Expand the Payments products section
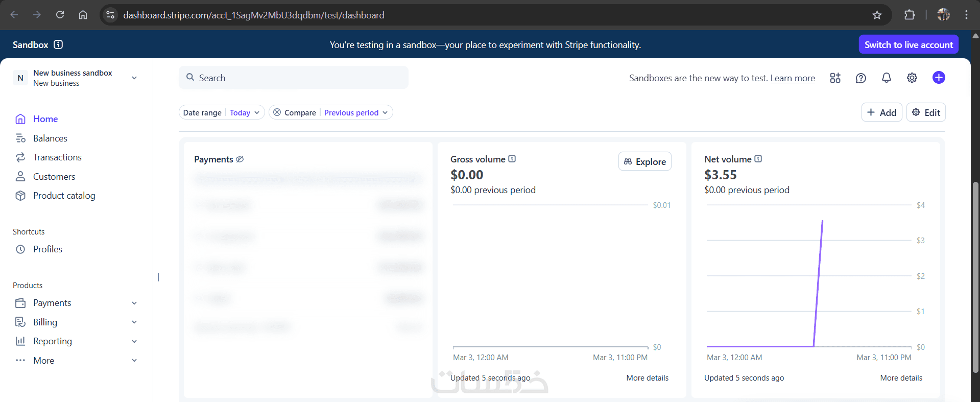The width and height of the screenshot is (980, 402). tap(76, 303)
